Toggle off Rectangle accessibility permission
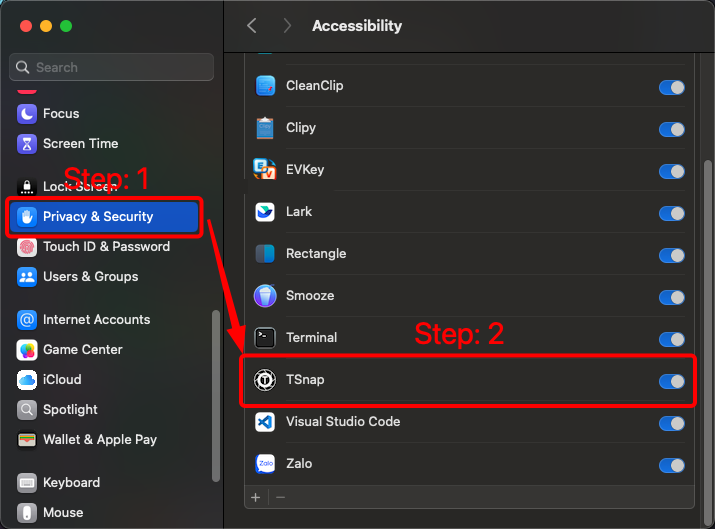 point(671,255)
